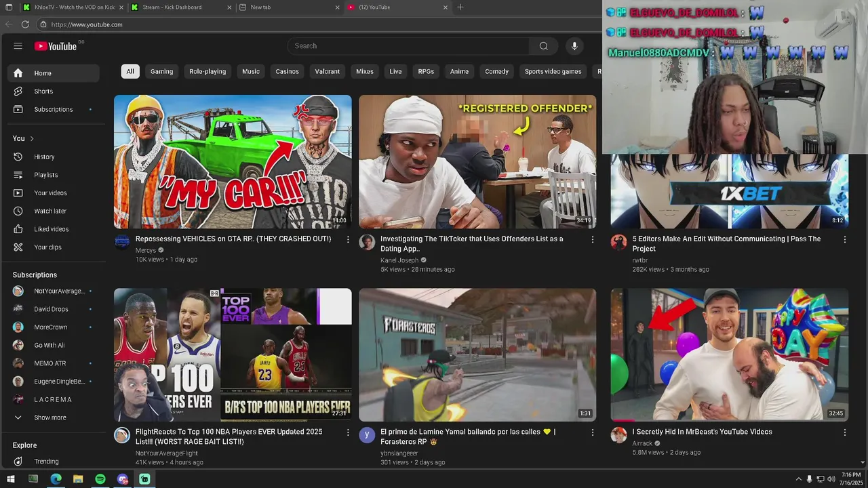Open Home in the sidebar
Image resolution: width=868 pixels, height=488 pixels.
click(x=54, y=73)
